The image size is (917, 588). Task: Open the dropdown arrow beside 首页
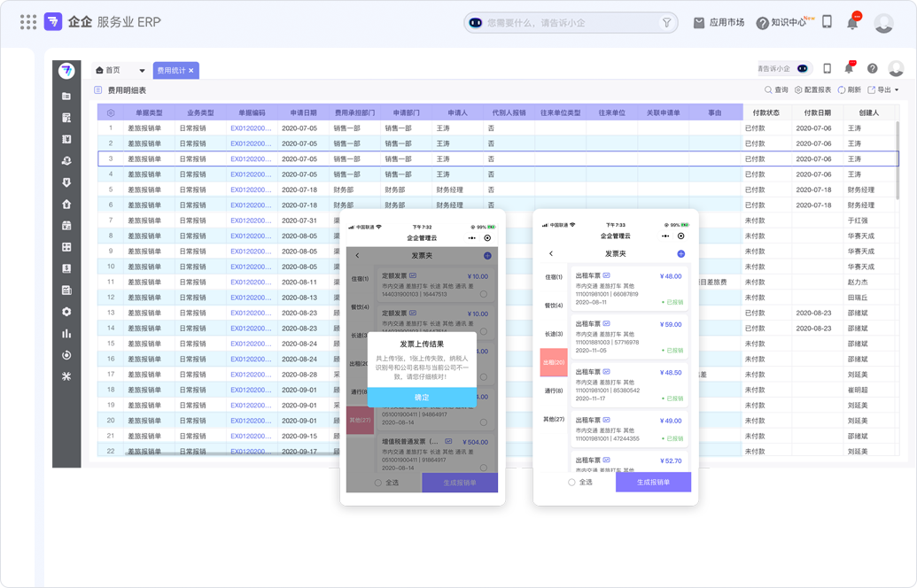pos(142,71)
